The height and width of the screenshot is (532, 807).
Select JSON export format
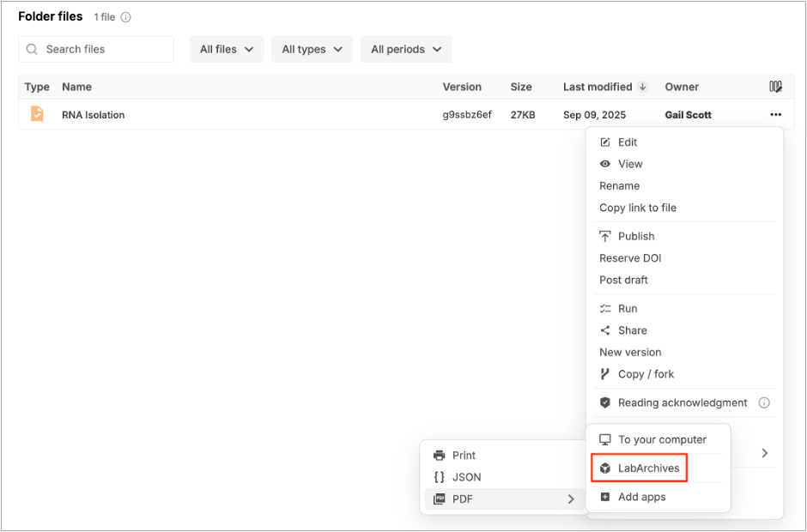pyautogui.click(x=466, y=477)
